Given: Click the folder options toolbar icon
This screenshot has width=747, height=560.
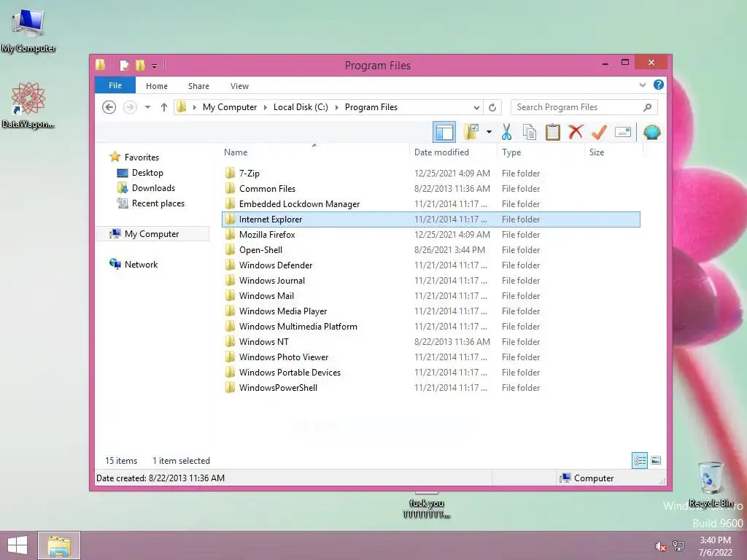Looking at the screenshot, I should tap(471, 132).
